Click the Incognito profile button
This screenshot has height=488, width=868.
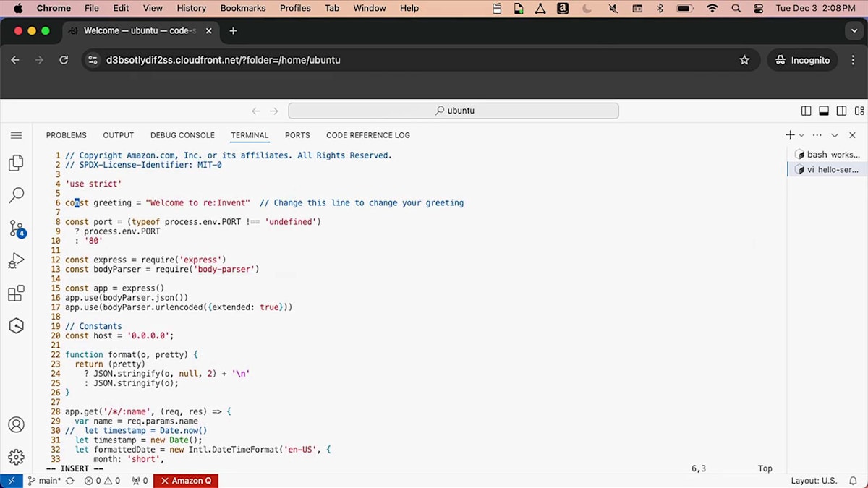pos(802,60)
